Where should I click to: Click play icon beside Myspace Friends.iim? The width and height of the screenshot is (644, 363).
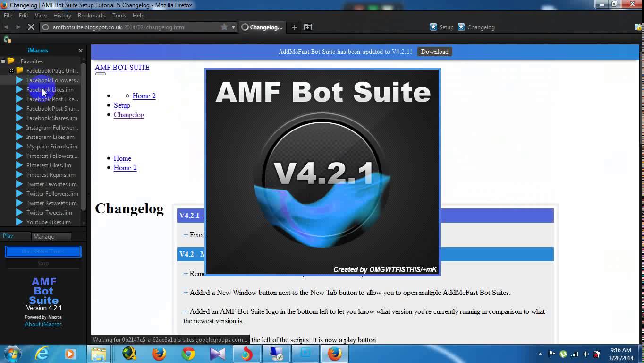19,147
